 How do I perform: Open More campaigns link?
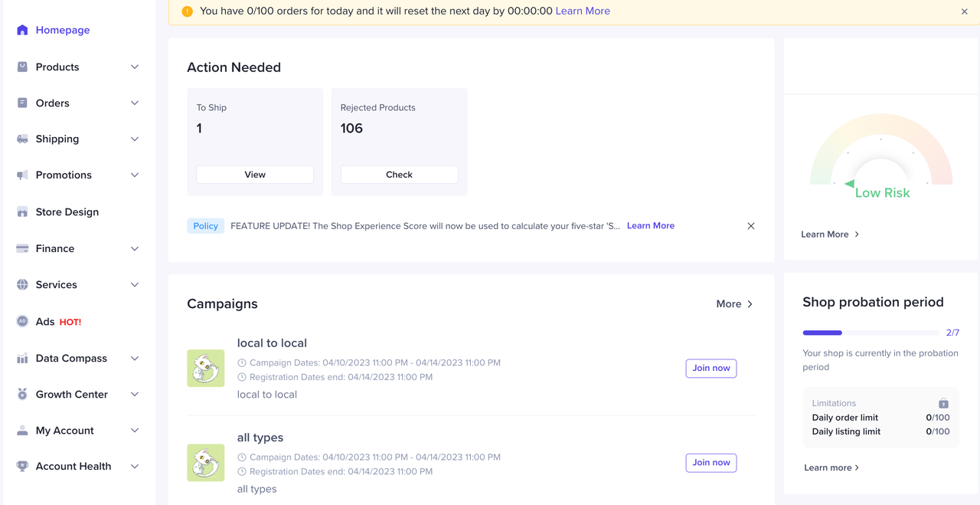734,303
